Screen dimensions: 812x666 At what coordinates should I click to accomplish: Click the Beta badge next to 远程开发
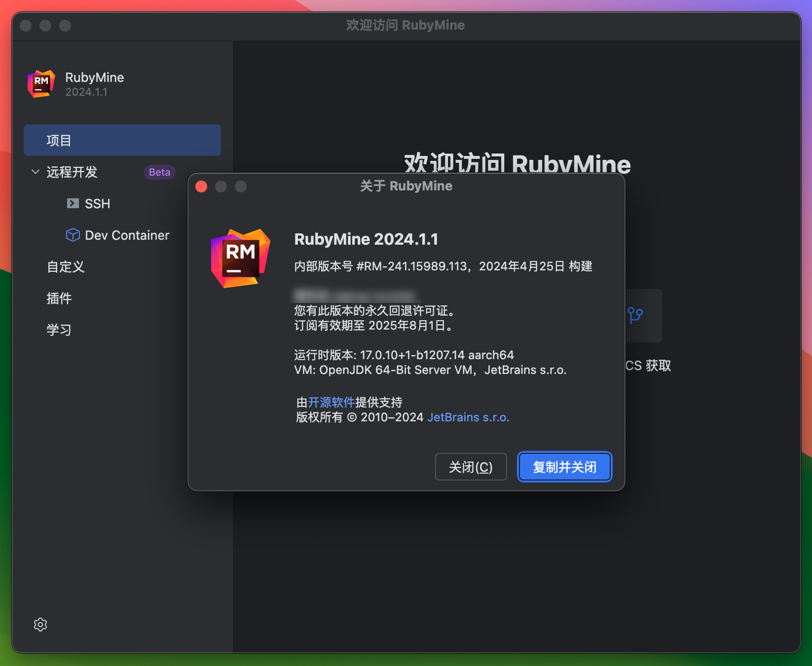point(159,172)
